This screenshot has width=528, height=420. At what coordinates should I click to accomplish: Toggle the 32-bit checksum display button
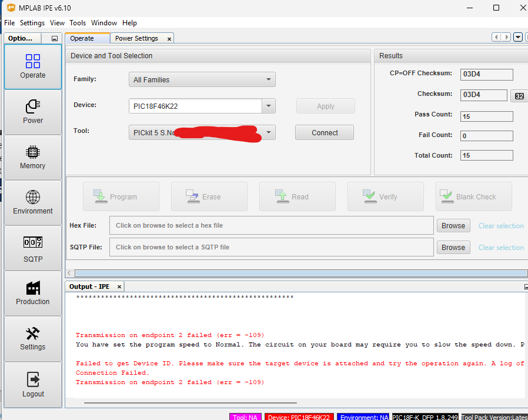519,95
